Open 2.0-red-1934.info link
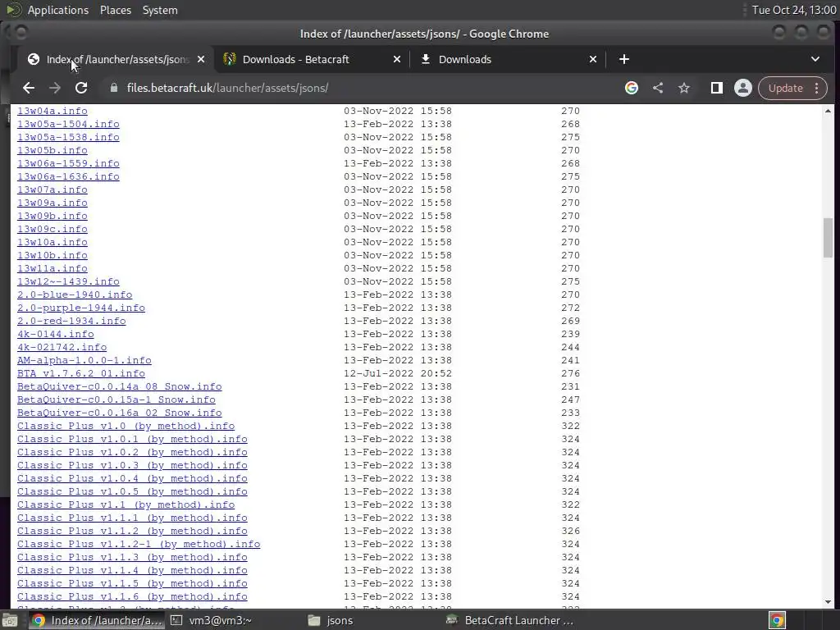840x630 pixels. [71, 321]
